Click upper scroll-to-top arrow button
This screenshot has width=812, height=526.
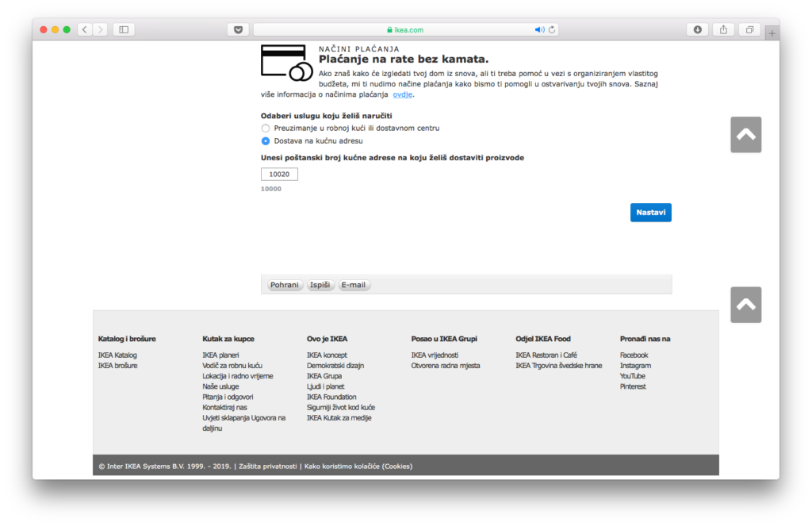pos(745,135)
